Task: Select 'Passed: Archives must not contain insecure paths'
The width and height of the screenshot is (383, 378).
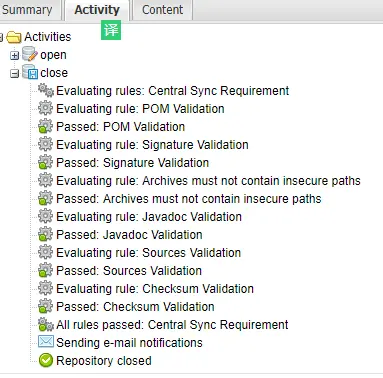Action: tap(189, 199)
